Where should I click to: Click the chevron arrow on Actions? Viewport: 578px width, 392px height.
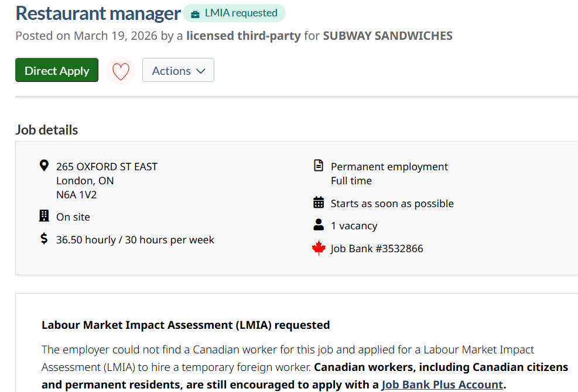201,71
